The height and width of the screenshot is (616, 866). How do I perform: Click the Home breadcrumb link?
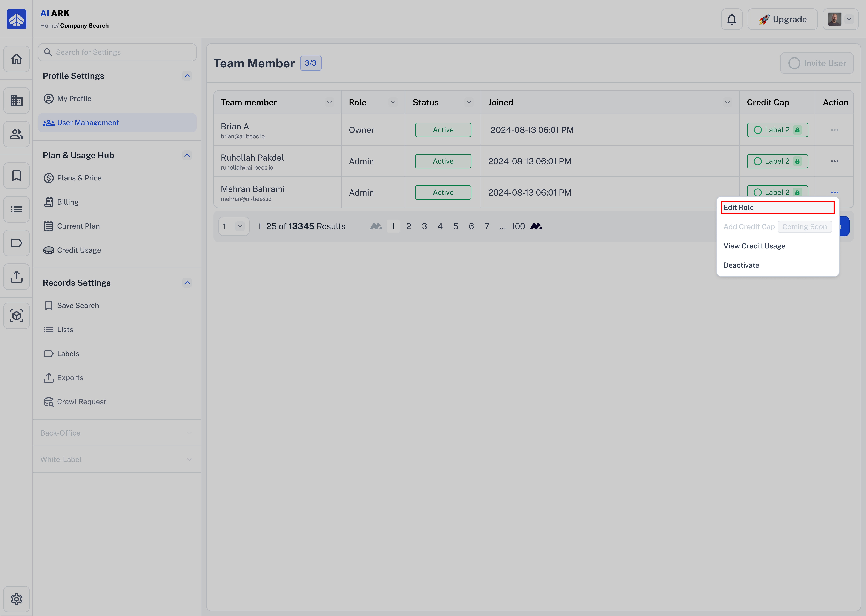pos(49,26)
